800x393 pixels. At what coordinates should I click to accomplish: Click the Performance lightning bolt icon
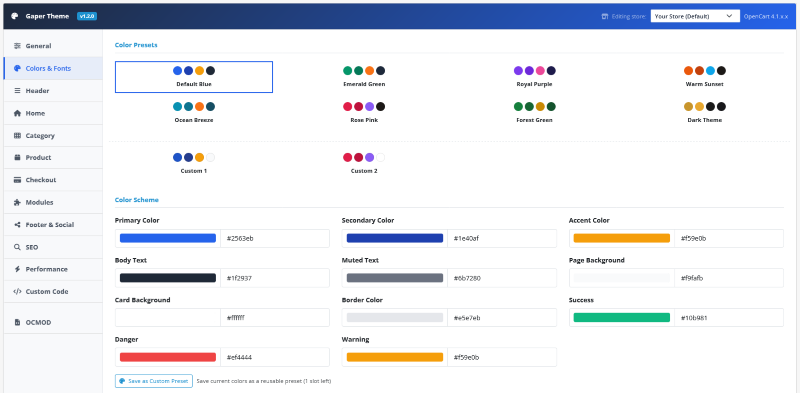pyautogui.click(x=17, y=269)
